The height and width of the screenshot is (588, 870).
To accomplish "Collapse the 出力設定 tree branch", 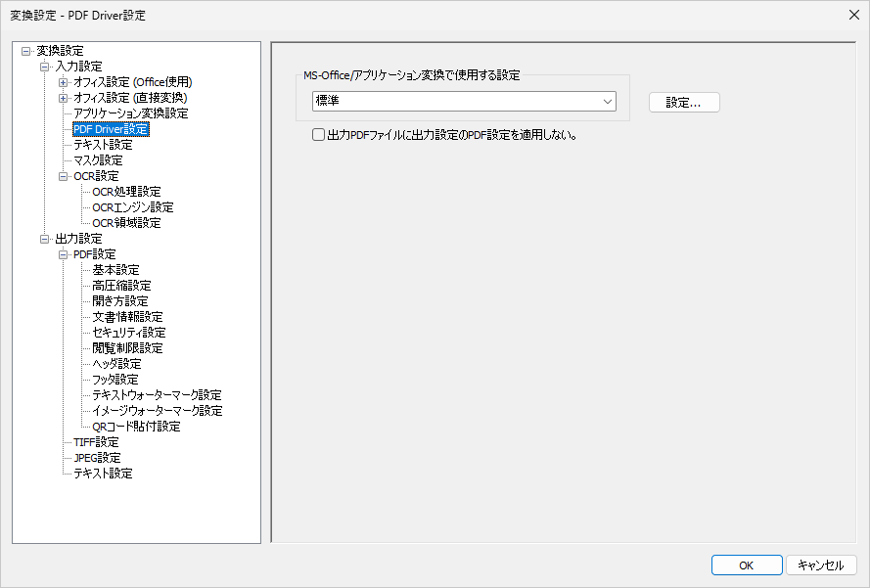I will click(x=43, y=238).
